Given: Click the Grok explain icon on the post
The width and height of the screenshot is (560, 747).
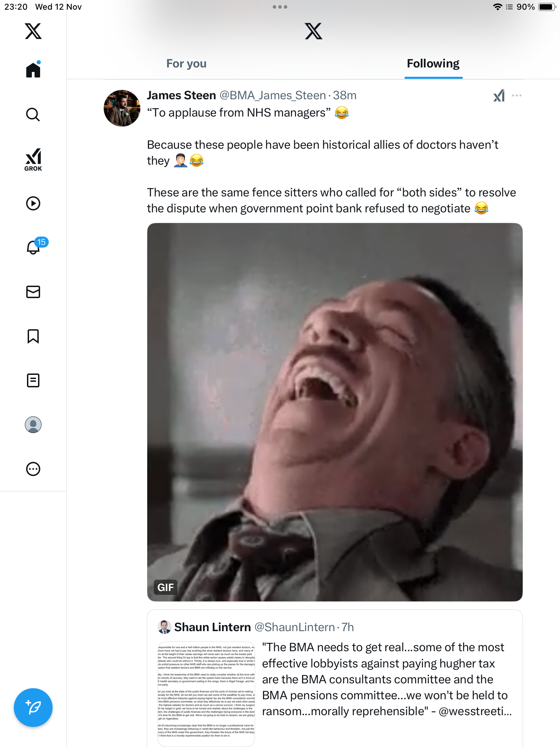Looking at the screenshot, I should tap(499, 96).
